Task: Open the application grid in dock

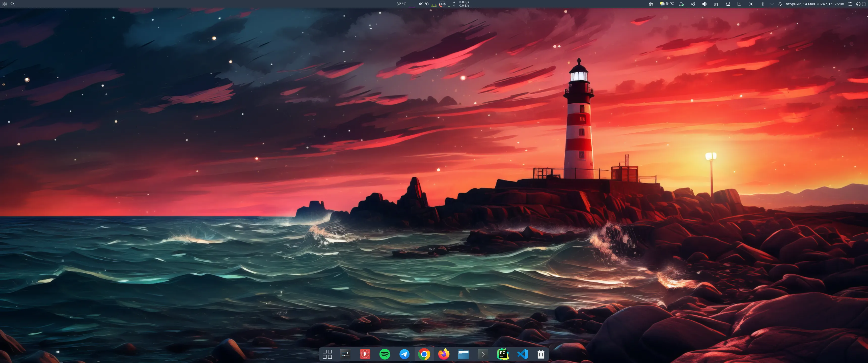Action: pyautogui.click(x=327, y=354)
